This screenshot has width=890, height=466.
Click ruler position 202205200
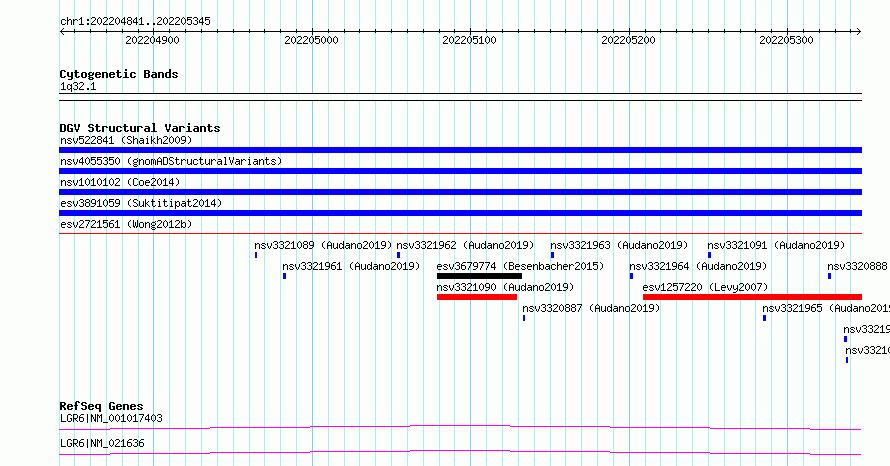(628, 40)
